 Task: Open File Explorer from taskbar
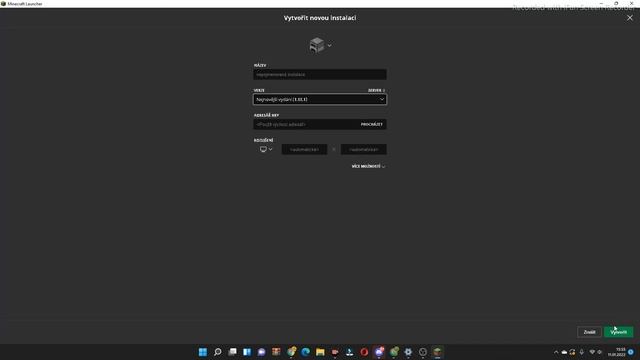click(x=320, y=352)
